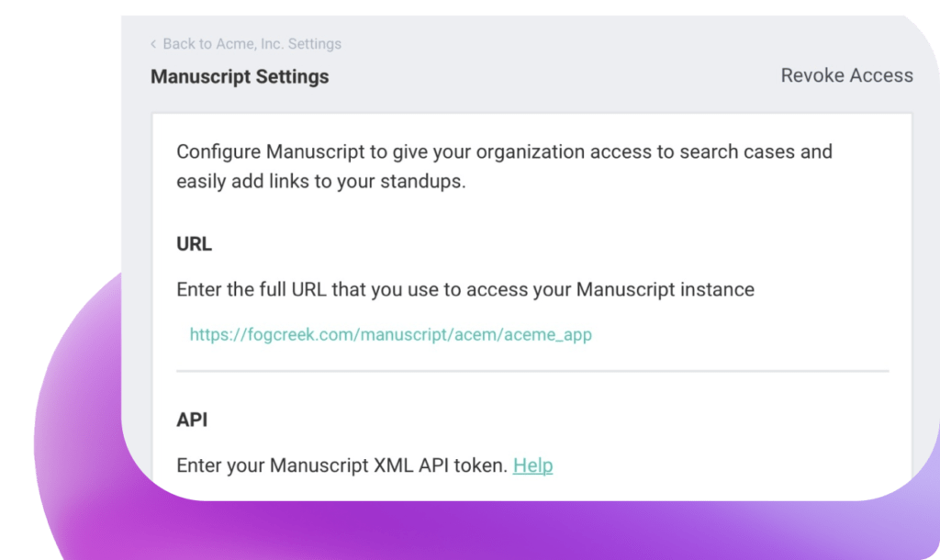Click the 'Configure Manuscript' description text
This screenshot has height=560, width=940.
point(504,151)
